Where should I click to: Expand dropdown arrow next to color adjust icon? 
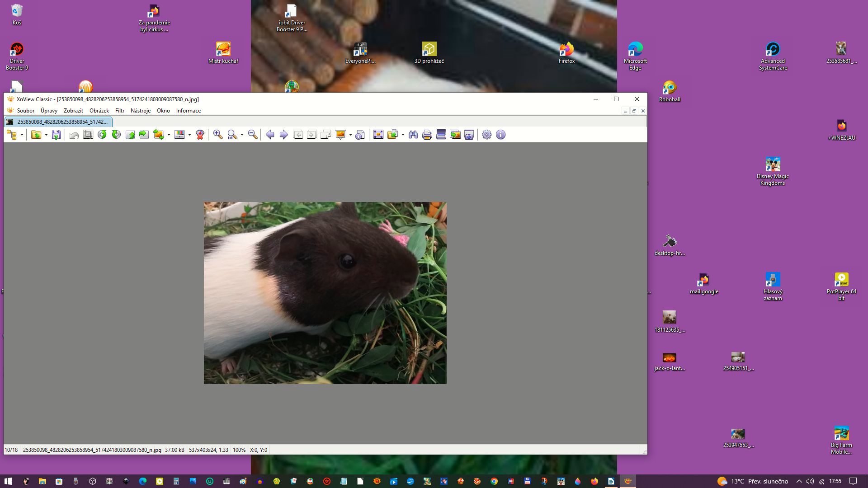point(189,135)
